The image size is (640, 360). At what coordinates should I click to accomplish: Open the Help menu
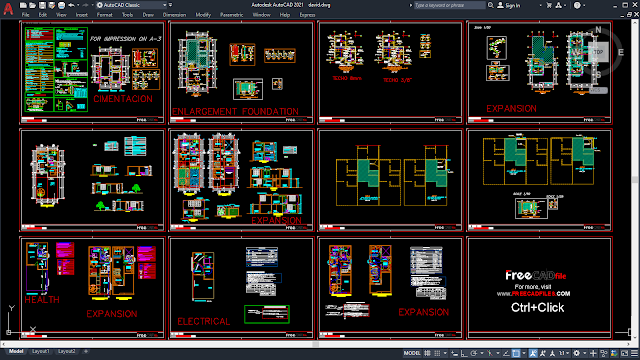(284, 15)
